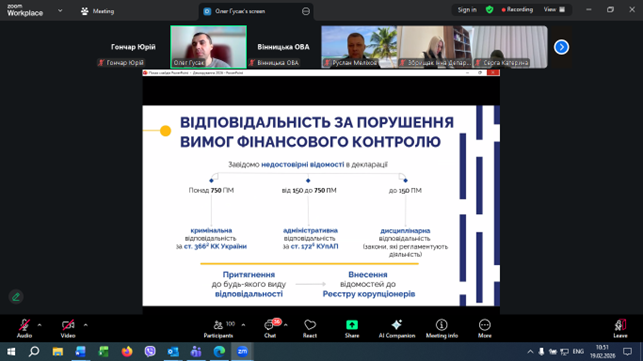Open the Participants panel
The width and height of the screenshot is (643, 361).
219,328
